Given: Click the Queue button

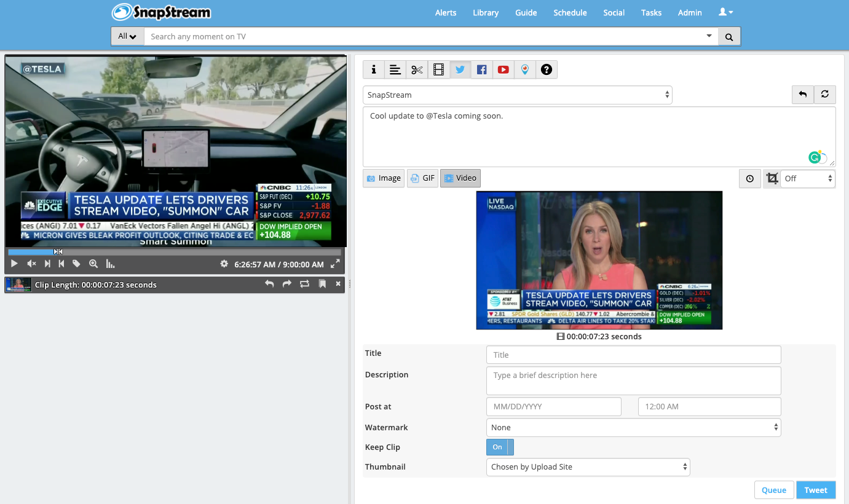Looking at the screenshot, I should 773,490.
